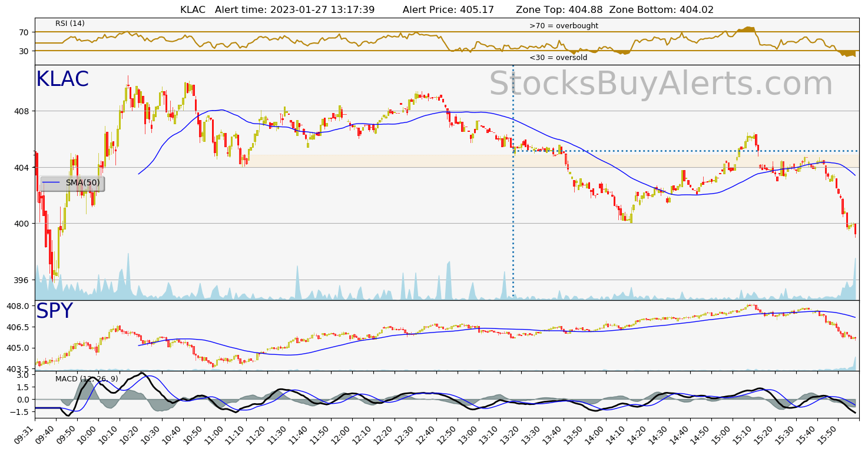Click the SMA(50) legend box
The height and width of the screenshot is (452, 868).
[x=72, y=183]
